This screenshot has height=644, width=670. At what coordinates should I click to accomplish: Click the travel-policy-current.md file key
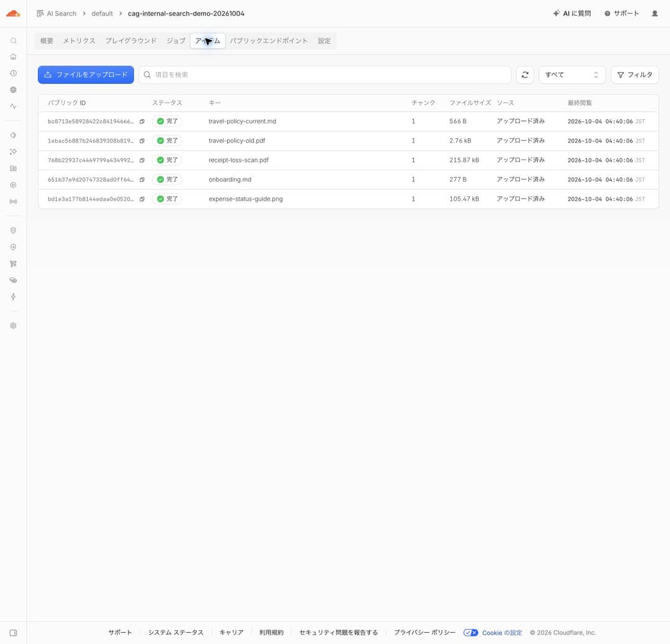point(243,122)
